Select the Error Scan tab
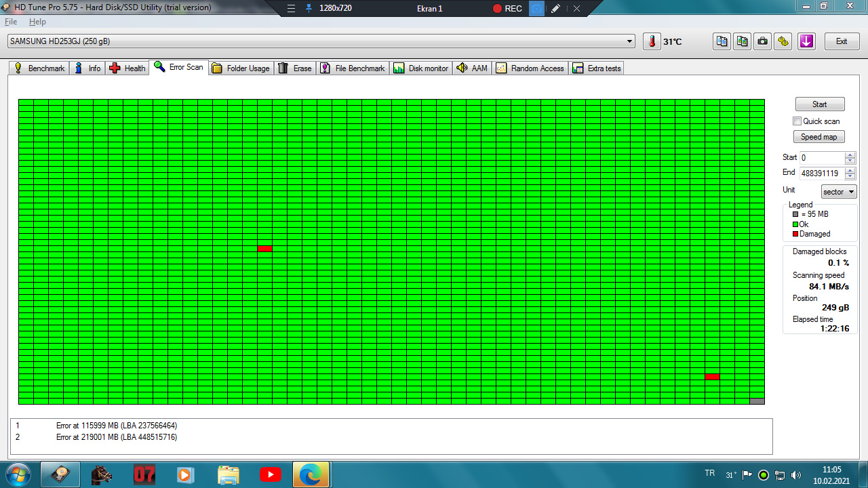This screenshot has height=488, width=868. (179, 67)
